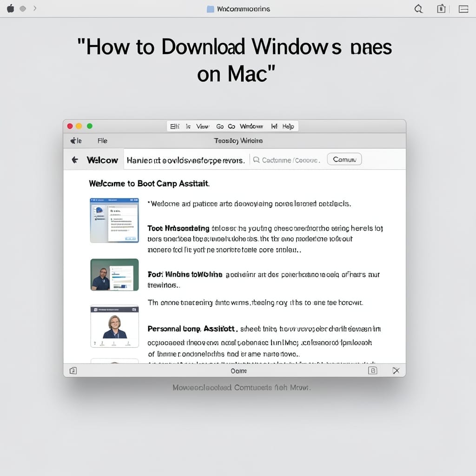Click the 'Fod: Winbns toWlolibe' bold text
Viewport: 476px width, 476px height.
185,274
